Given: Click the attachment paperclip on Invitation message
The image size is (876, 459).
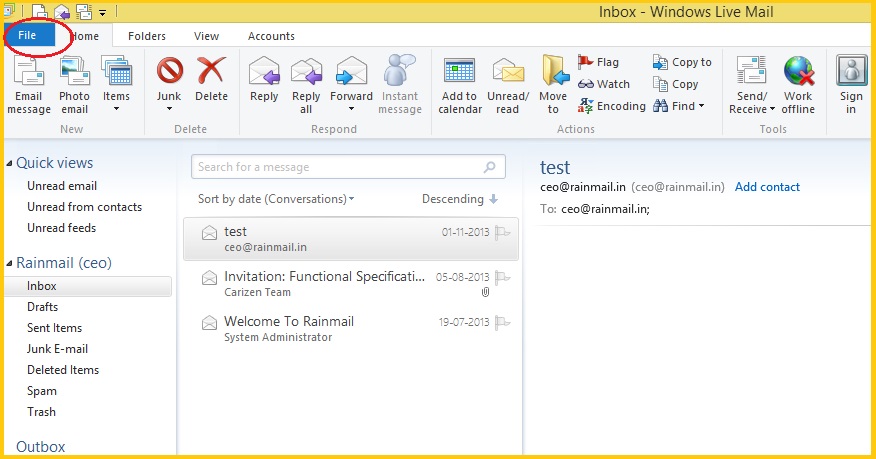Looking at the screenshot, I should 485,293.
